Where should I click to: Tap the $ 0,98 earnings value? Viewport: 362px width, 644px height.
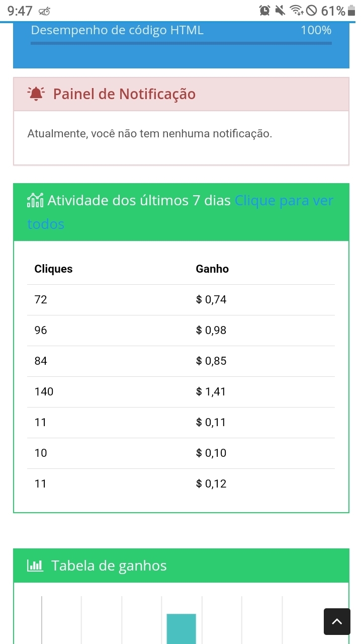pos(211,331)
